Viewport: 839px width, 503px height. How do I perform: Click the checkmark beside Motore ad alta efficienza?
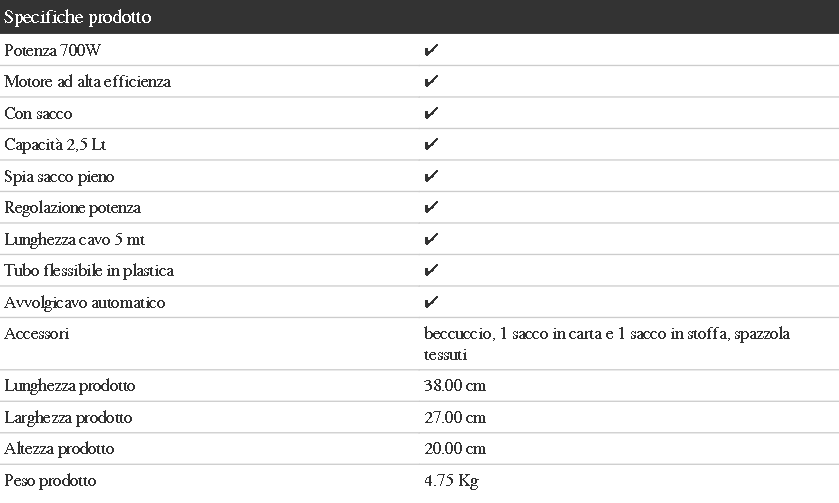coord(431,81)
